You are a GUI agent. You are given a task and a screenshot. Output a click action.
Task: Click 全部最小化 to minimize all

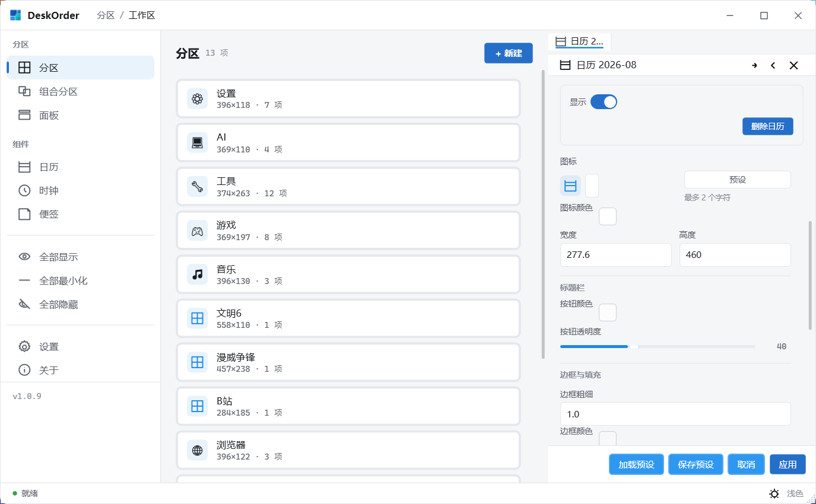click(81, 280)
